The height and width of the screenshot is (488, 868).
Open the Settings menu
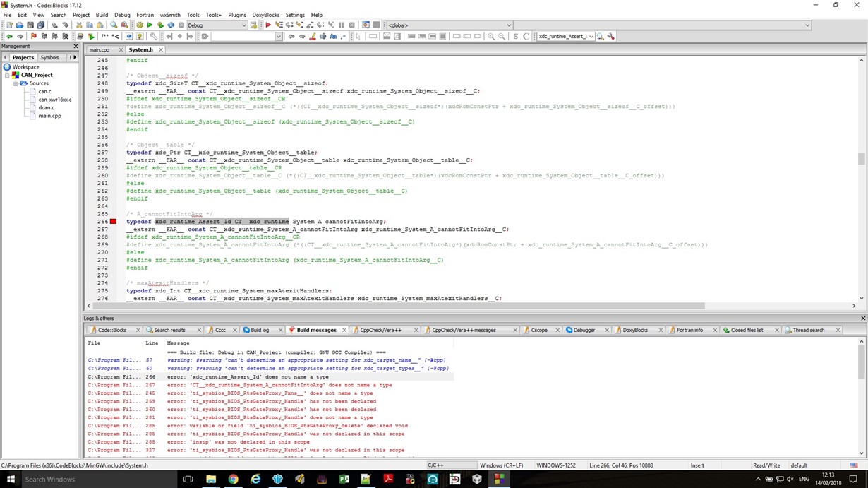295,15
